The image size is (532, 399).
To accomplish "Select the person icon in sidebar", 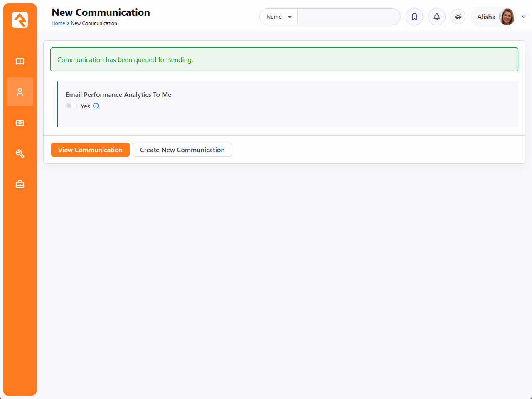I will pos(20,92).
